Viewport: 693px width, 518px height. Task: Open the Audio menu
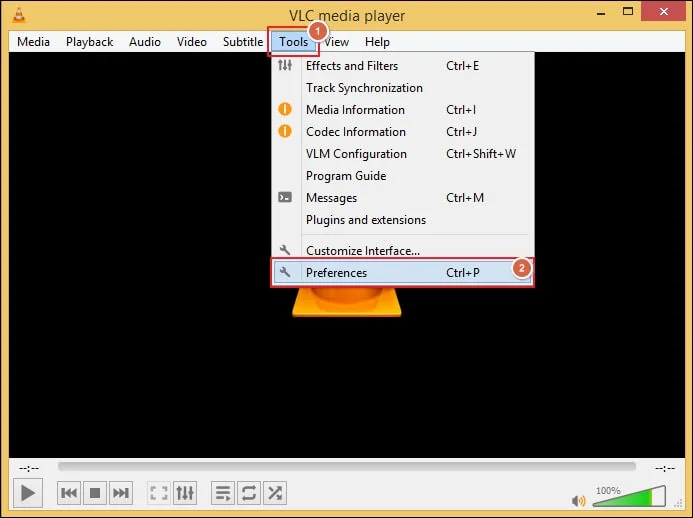[145, 42]
